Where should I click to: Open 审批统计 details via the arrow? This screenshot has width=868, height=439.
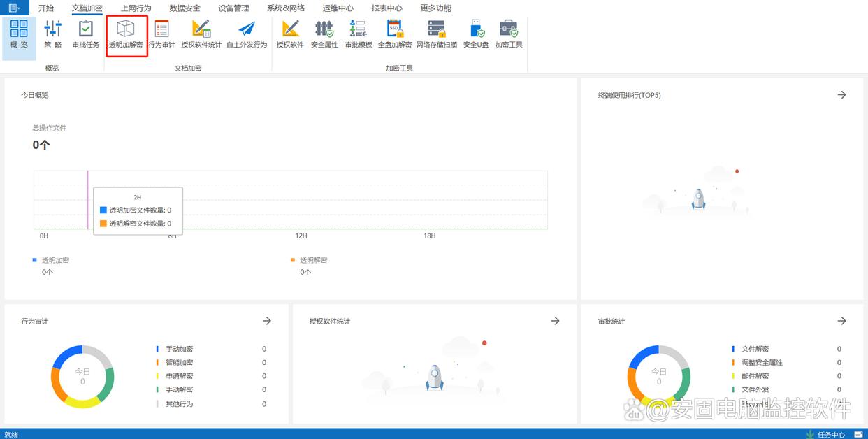click(x=841, y=321)
